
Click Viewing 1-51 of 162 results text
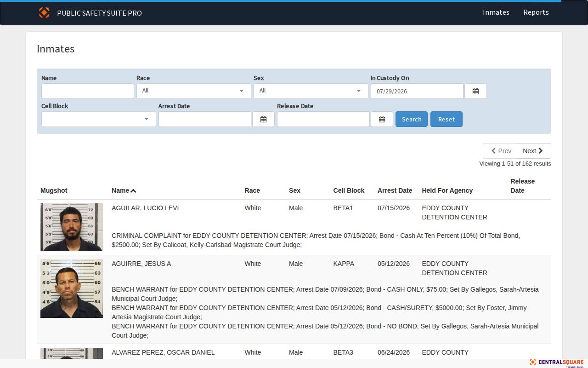[x=515, y=163]
